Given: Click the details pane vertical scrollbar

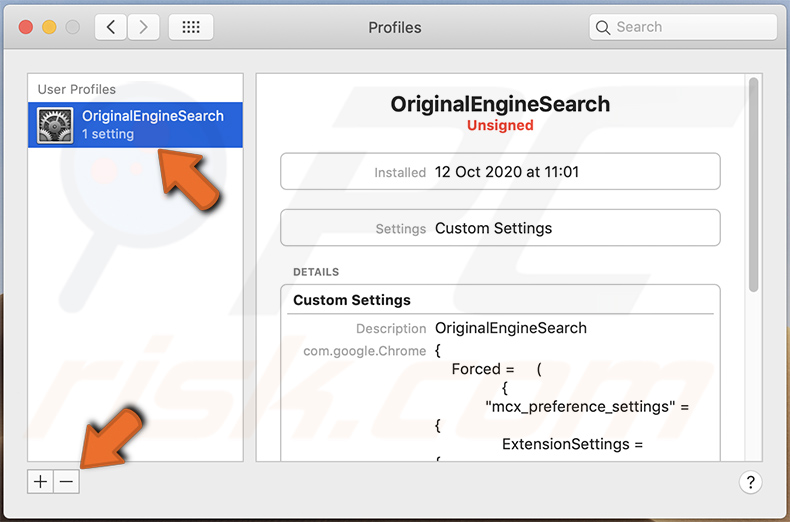Looking at the screenshot, I should click(753, 184).
